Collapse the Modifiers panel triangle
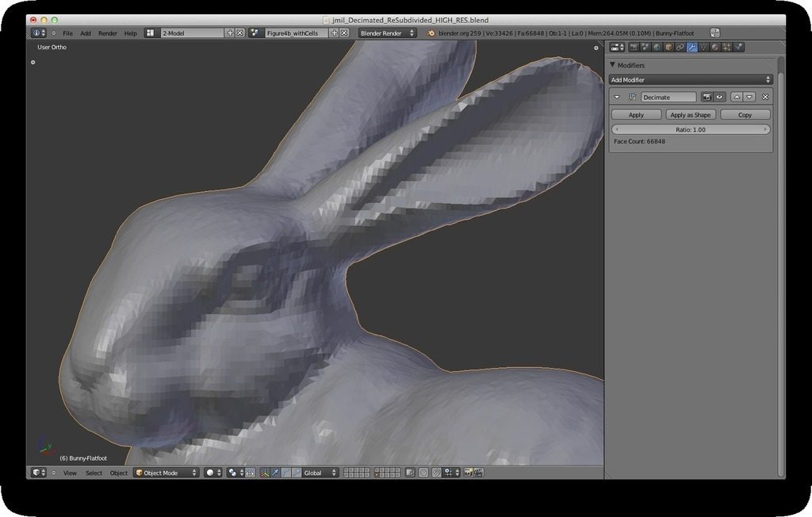812x517 pixels. [612, 65]
